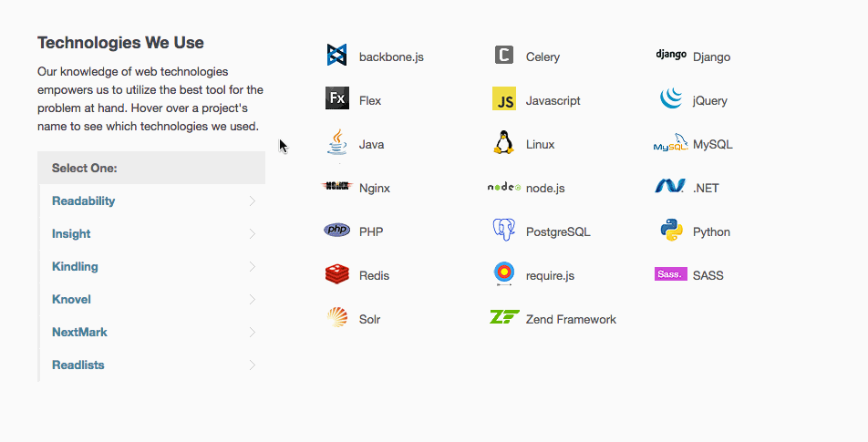Screen dimensions: 868x442
Task: Select the Knovel project link
Action: pos(71,299)
